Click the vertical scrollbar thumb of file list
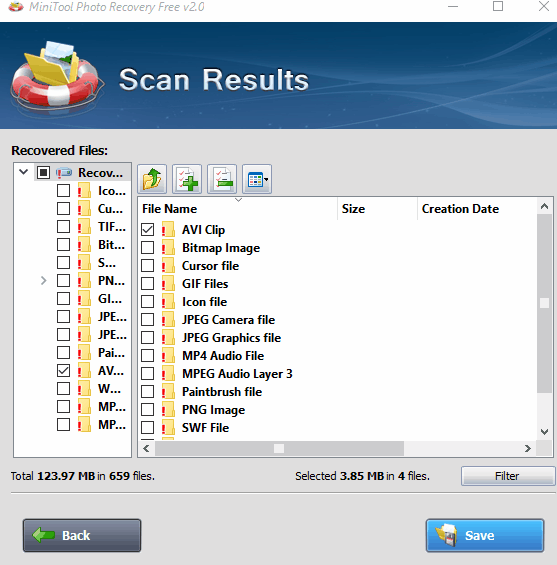The image size is (557, 565). tap(544, 303)
